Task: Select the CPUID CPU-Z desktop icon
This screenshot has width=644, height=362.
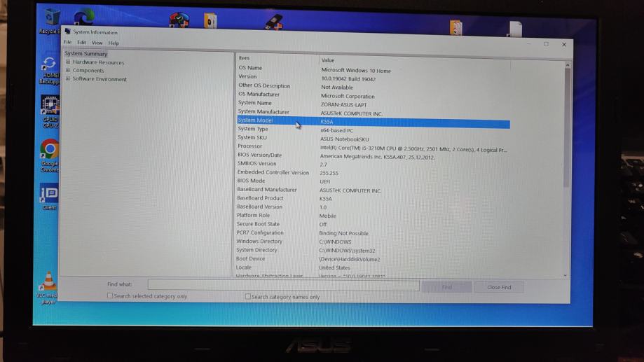Action: 50,112
